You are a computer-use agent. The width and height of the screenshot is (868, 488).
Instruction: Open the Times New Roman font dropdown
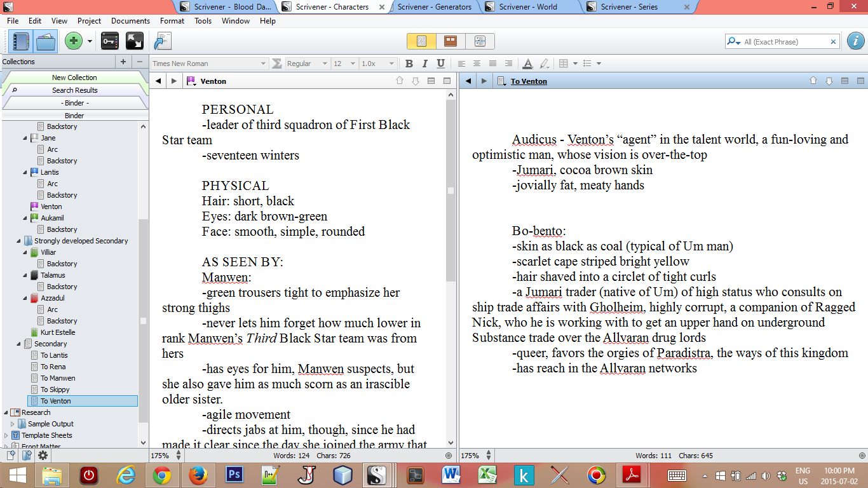209,64
